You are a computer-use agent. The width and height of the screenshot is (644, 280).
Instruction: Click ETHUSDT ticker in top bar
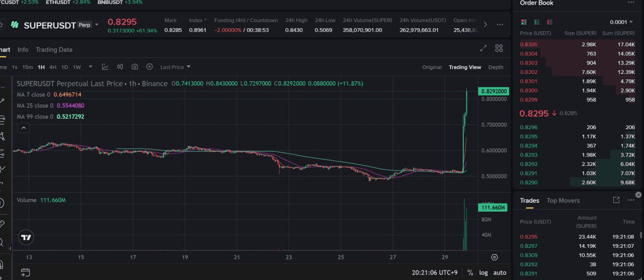pyautogui.click(x=67, y=2)
